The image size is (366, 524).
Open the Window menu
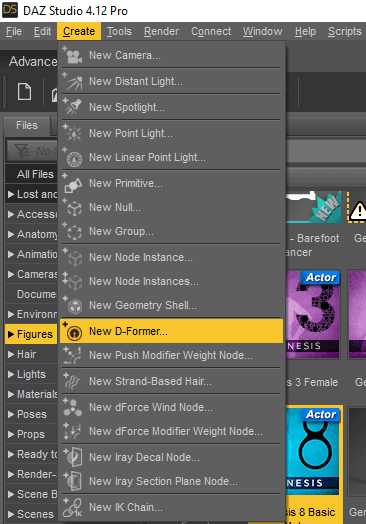coord(262,31)
